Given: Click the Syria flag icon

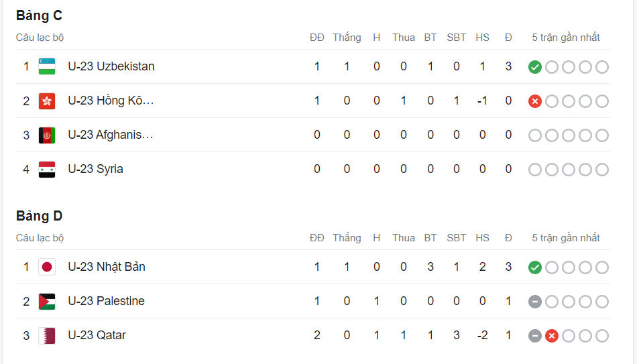Looking at the screenshot, I should click(47, 169).
